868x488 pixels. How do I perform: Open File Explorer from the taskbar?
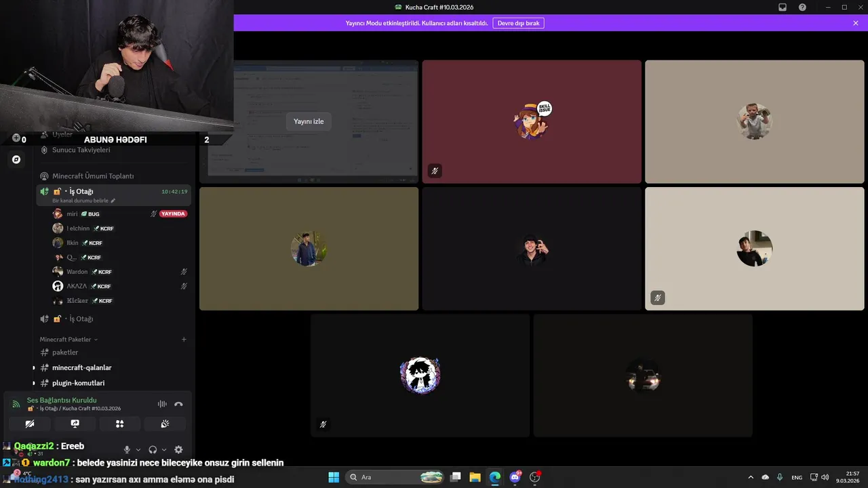coord(475,477)
